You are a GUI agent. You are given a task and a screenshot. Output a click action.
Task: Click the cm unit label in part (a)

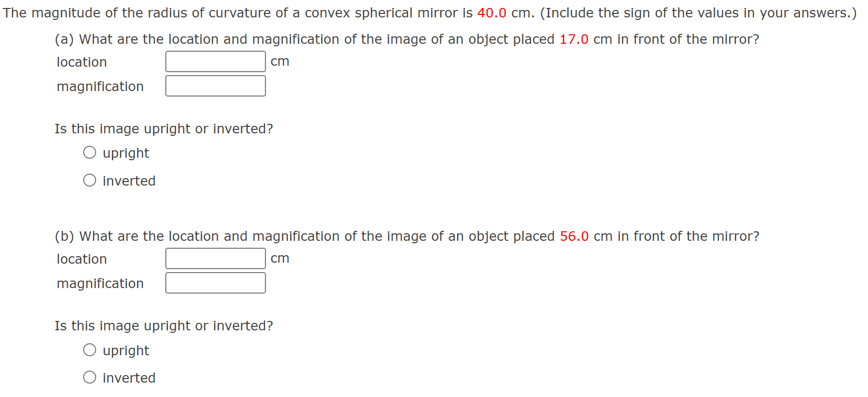pyautogui.click(x=279, y=61)
